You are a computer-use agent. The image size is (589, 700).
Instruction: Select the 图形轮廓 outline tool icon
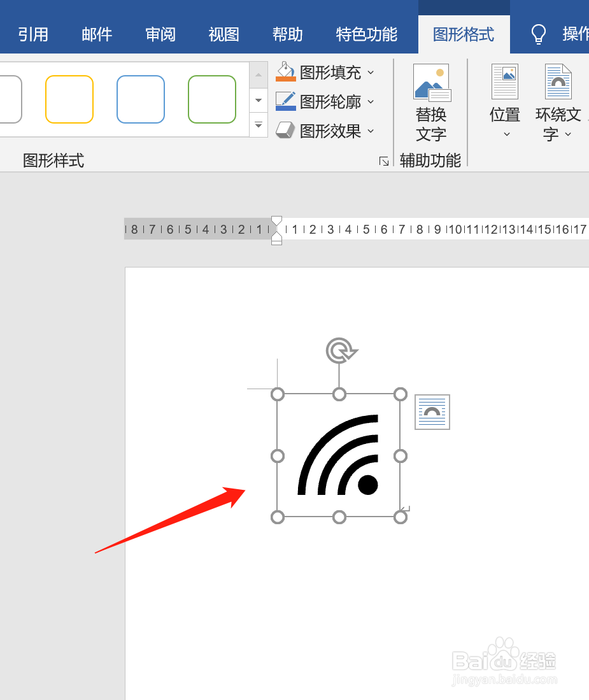[286, 101]
